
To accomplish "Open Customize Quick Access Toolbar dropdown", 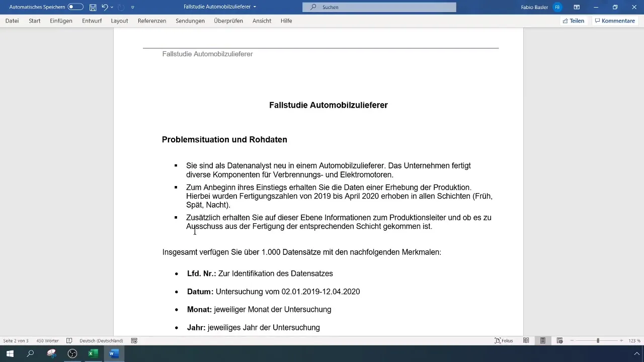I will 132,7.
